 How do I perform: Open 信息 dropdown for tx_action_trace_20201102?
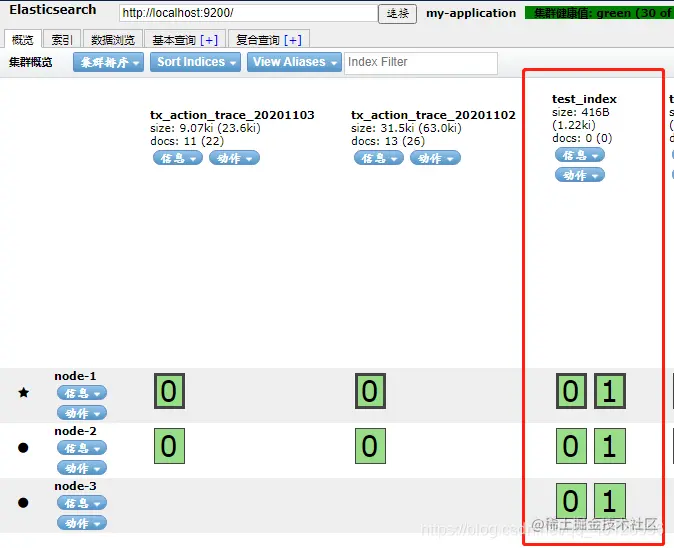(379, 158)
